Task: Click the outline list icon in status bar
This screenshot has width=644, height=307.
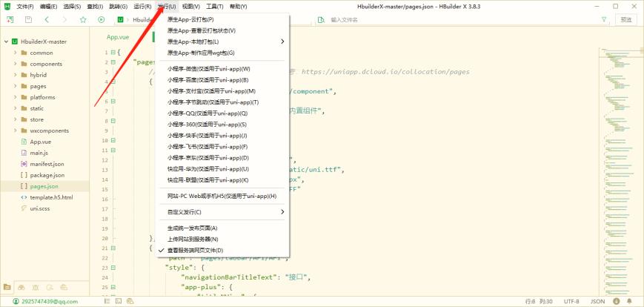Action: click(x=107, y=301)
